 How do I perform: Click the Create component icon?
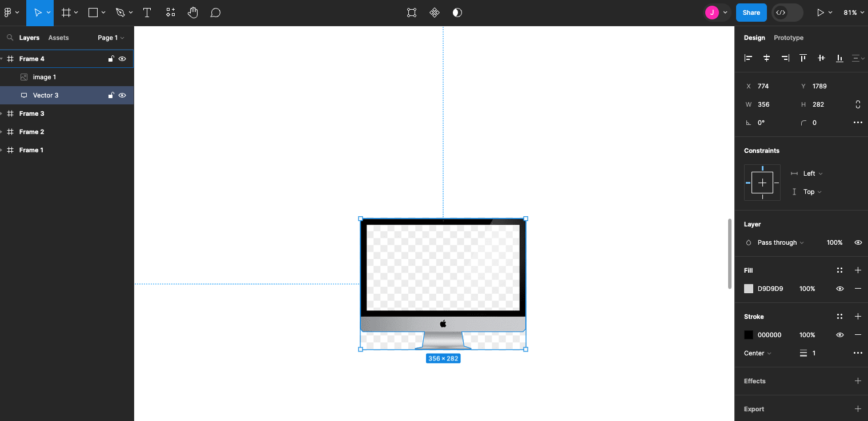pyautogui.click(x=435, y=13)
